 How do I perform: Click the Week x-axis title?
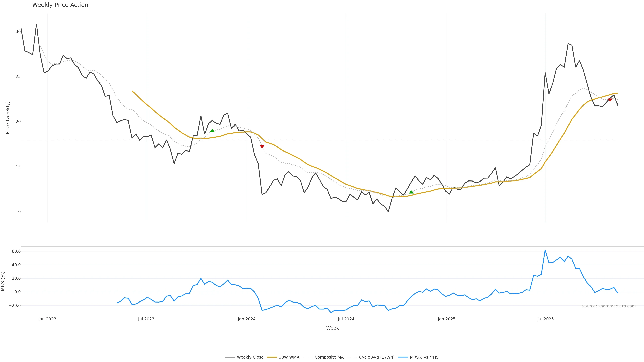point(332,328)
